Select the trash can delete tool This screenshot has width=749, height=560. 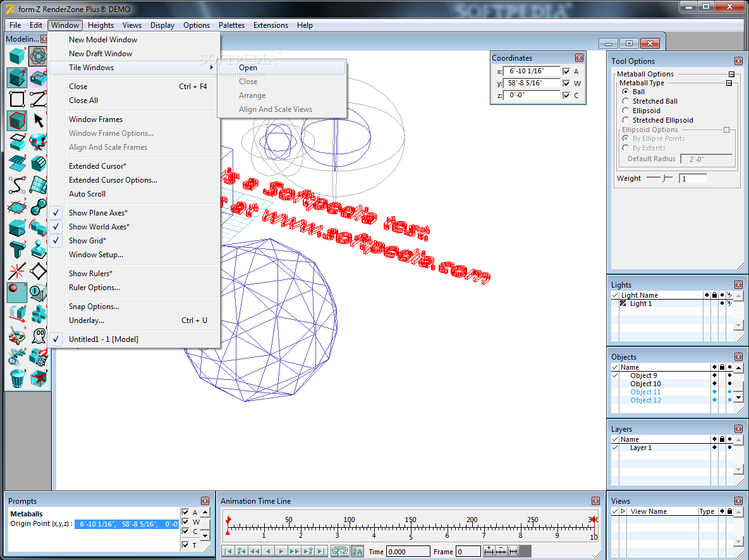17,379
